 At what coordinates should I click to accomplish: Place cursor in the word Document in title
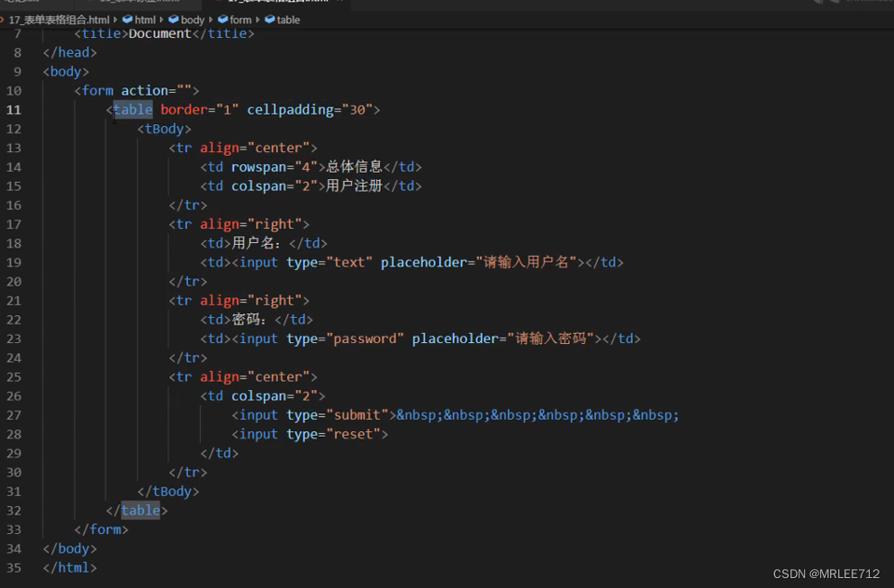159,33
